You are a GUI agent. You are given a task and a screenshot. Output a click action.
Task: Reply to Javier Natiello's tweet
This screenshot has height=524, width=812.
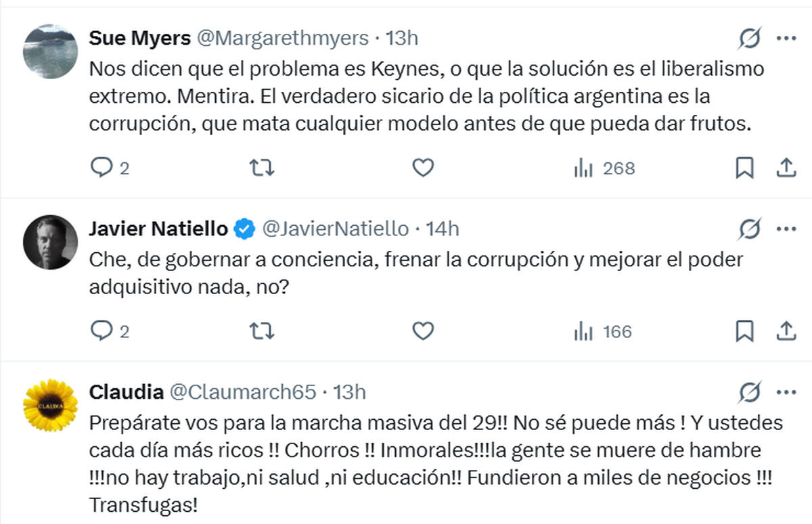pos(101,331)
